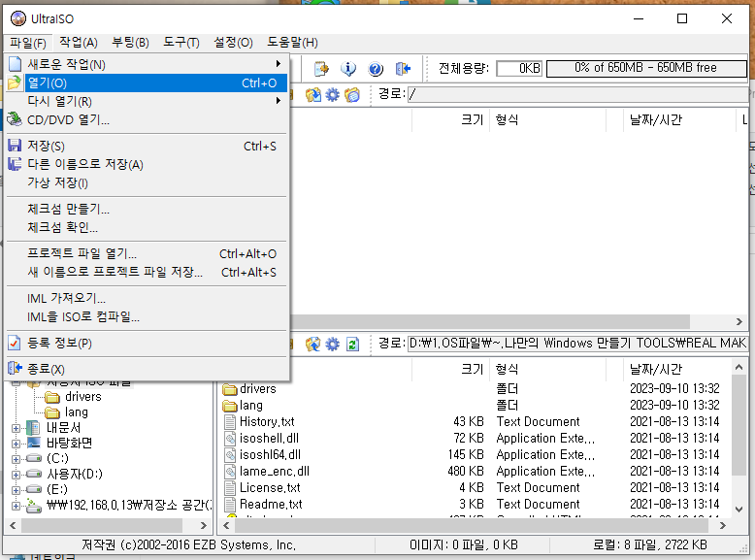Screen dimensions: 755x560
Task: Open the 부팅(B) menu
Action: pyautogui.click(x=130, y=43)
